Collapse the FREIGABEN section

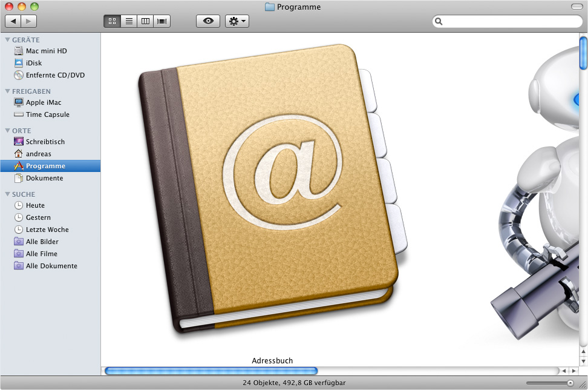[x=7, y=91]
